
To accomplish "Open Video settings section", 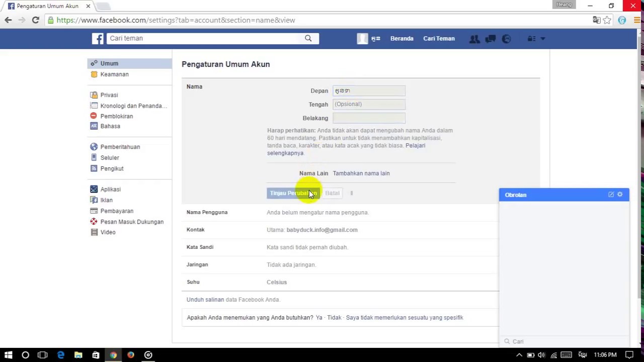I will point(108,232).
